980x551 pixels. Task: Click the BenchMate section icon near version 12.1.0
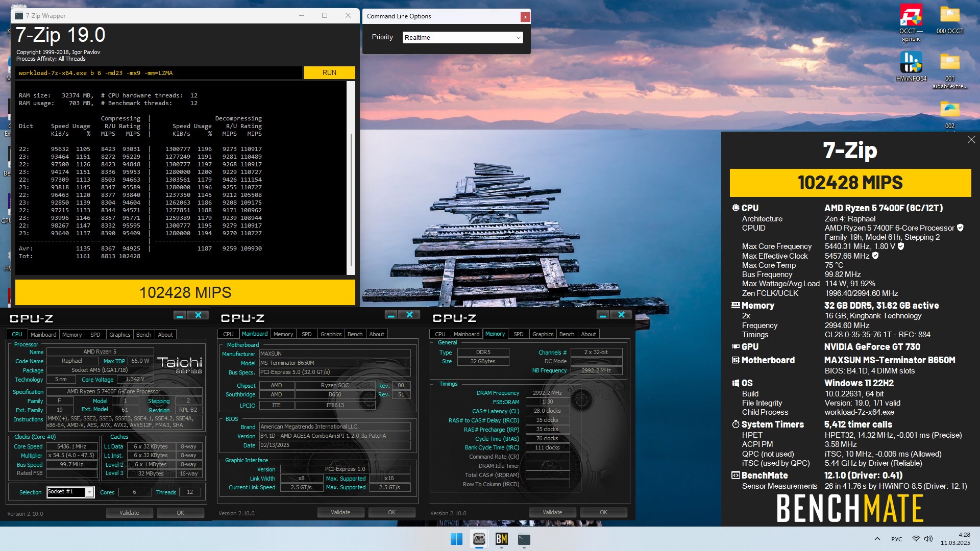[736, 475]
